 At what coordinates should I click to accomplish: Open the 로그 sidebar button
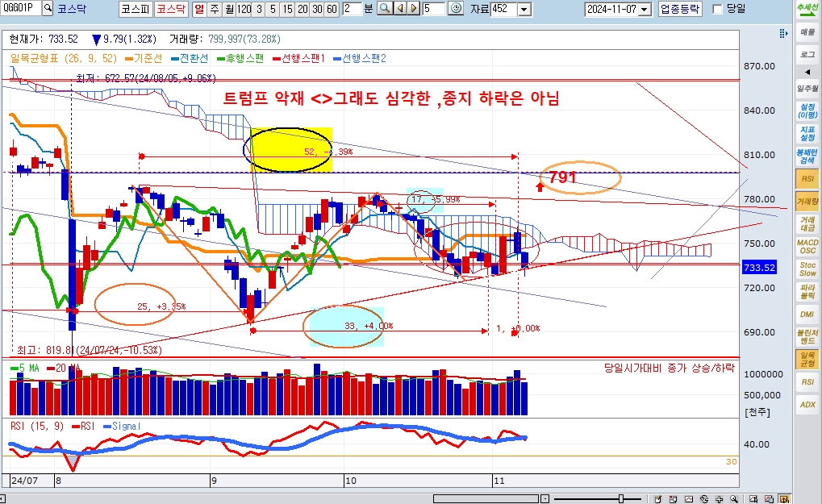coord(807,55)
